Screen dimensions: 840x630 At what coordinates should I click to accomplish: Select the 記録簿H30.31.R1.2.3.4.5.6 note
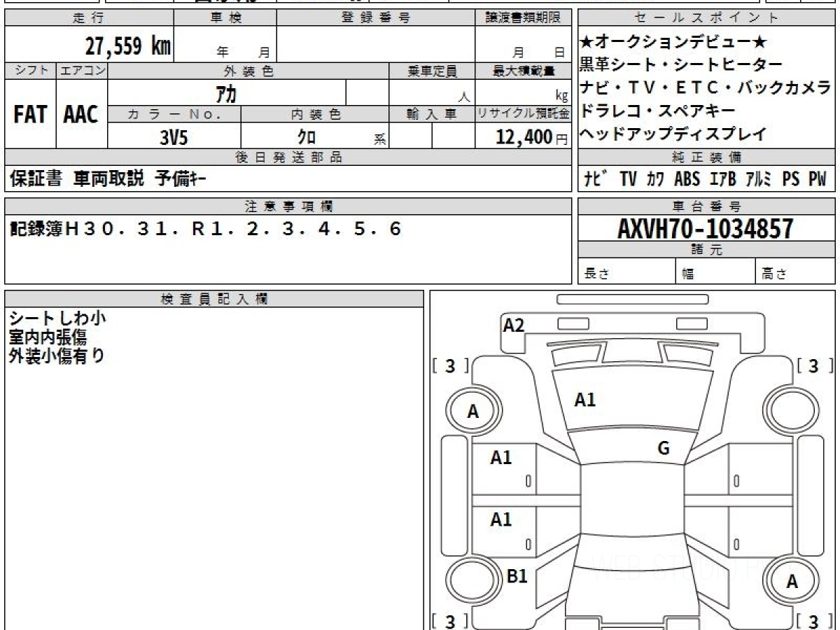point(205,229)
